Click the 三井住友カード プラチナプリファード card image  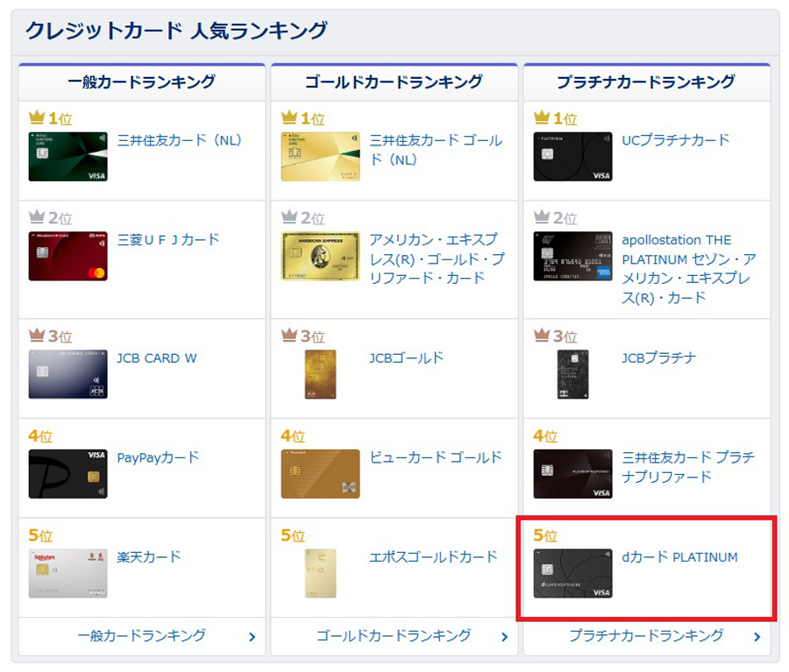(573, 474)
